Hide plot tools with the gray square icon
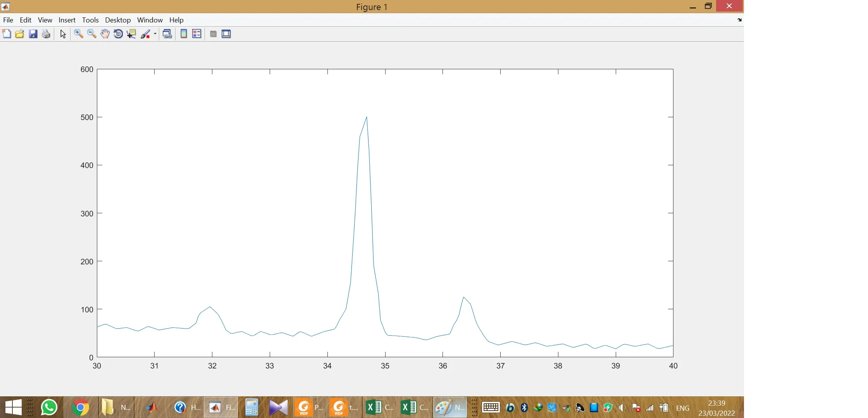The width and height of the screenshot is (868, 418). pyautogui.click(x=213, y=34)
